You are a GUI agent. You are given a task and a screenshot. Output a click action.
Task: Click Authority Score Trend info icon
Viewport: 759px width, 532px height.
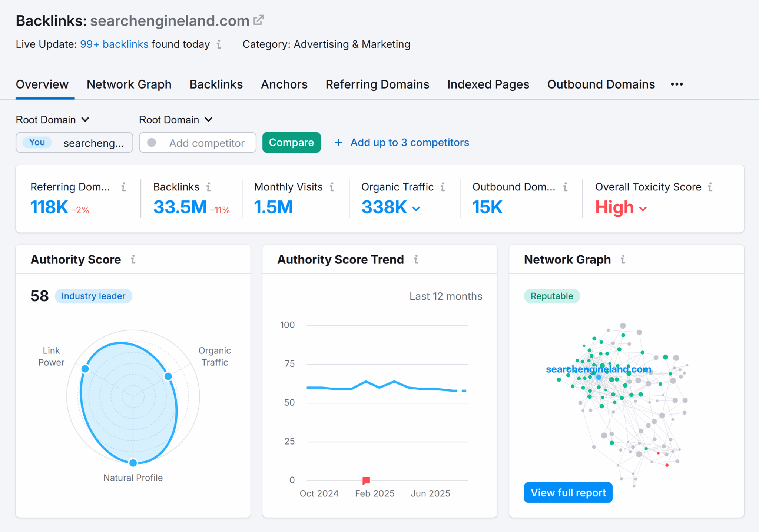[416, 259]
